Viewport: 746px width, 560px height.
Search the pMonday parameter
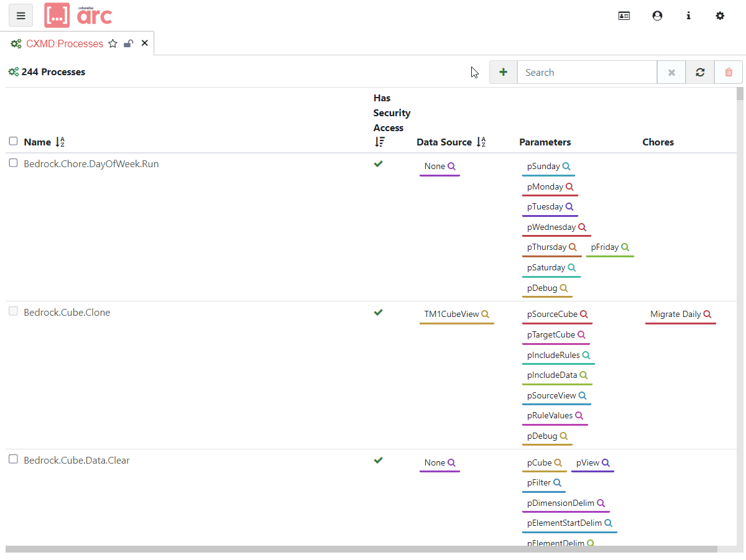[x=569, y=186]
